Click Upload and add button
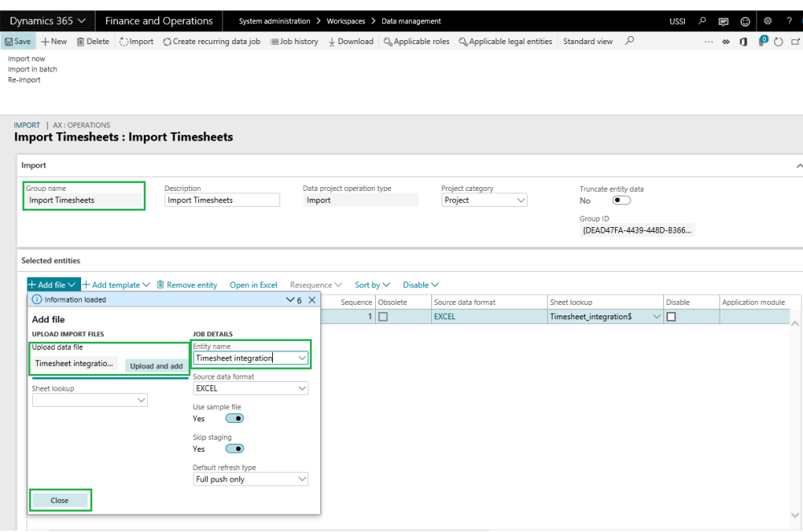The width and height of the screenshot is (803, 532). 157,366
